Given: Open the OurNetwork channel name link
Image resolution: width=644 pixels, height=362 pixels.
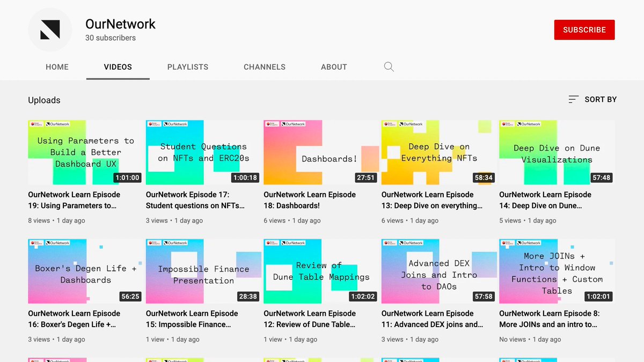Looking at the screenshot, I should 120,24.
